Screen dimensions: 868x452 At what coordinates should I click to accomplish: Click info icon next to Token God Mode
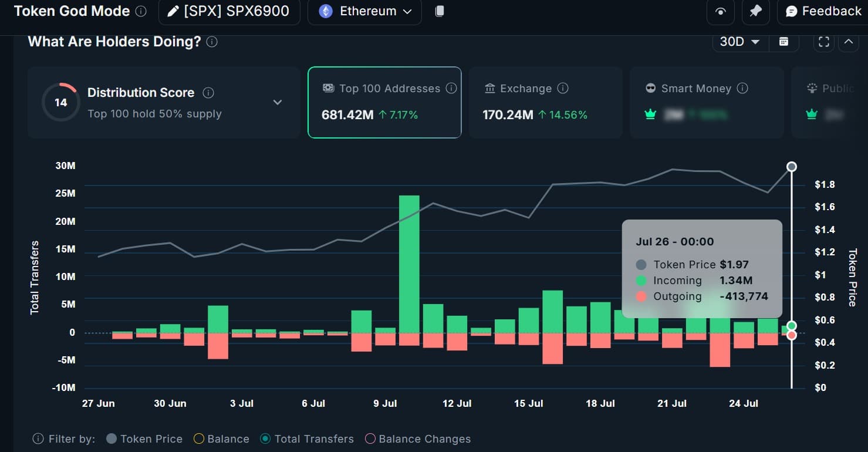click(x=141, y=11)
